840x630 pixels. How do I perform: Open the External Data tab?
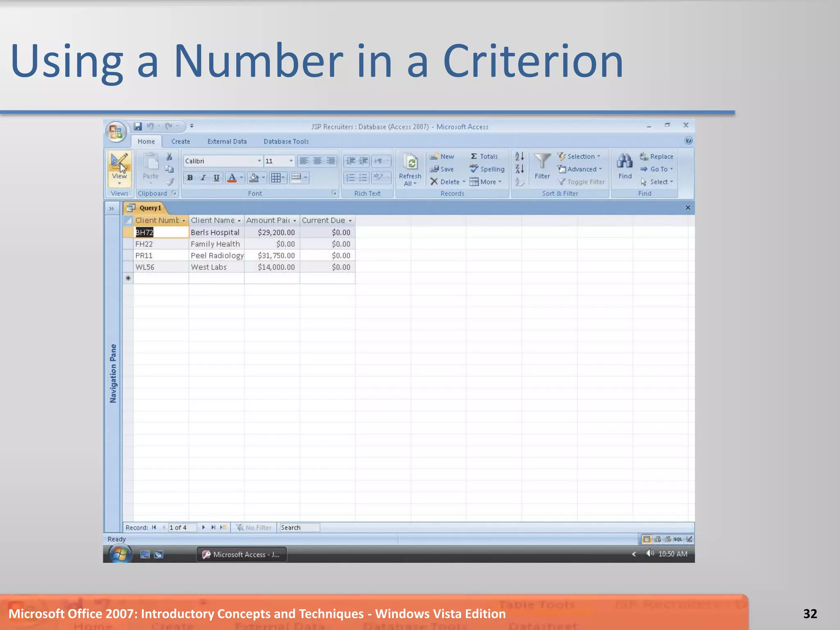pyautogui.click(x=227, y=142)
